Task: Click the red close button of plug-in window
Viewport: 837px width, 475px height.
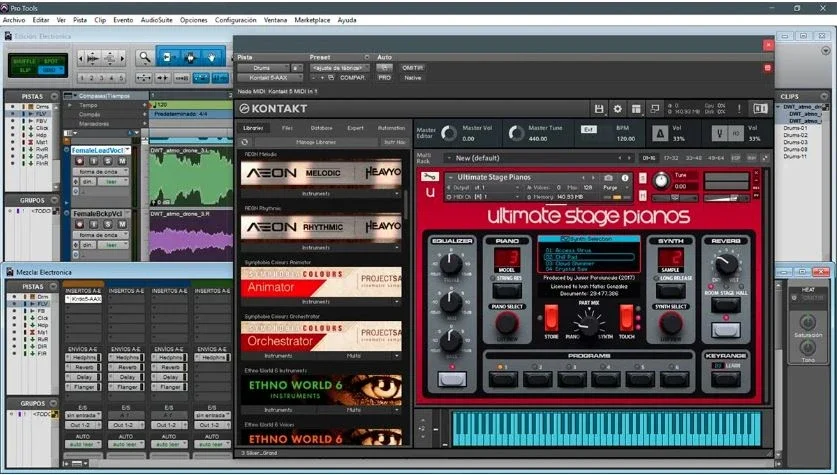Action: click(769, 45)
